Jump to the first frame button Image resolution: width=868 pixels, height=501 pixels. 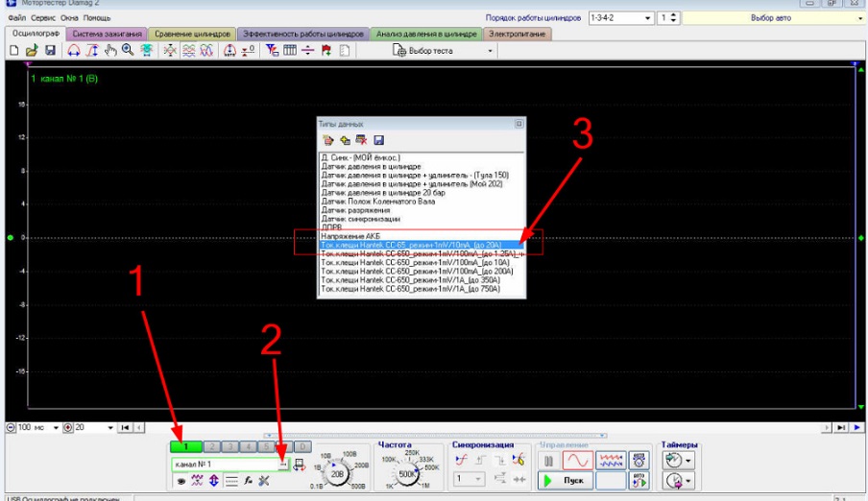(x=125, y=427)
